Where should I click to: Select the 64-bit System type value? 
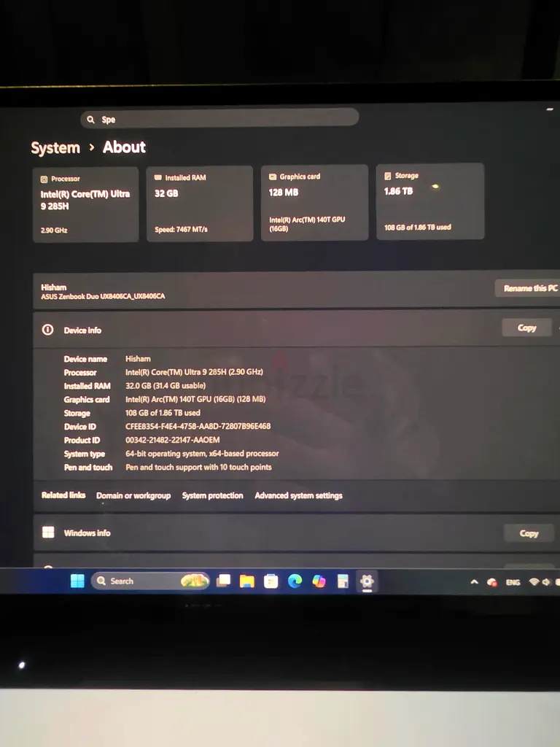pyautogui.click(x=202, y=454)
